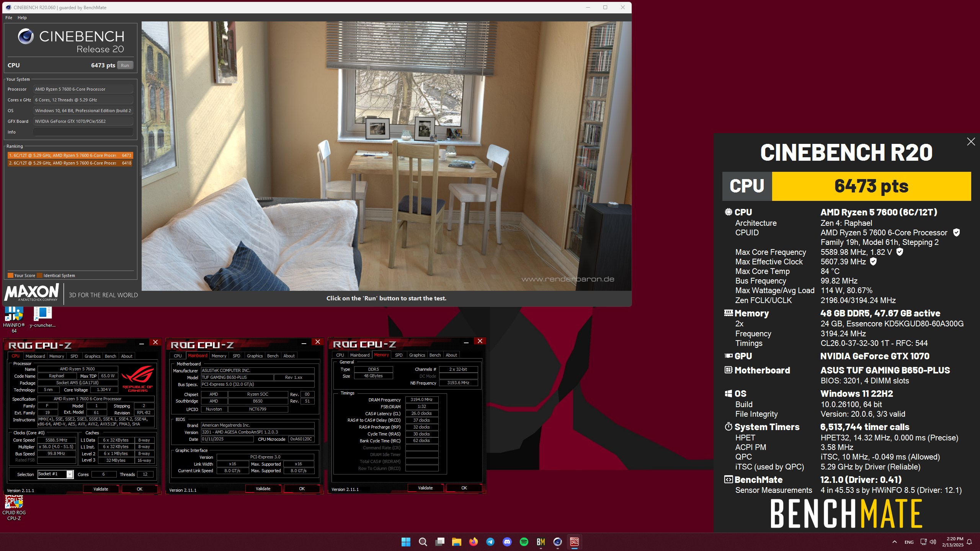This screenshot has width=980, height=551.
Task: Open About tab in left CPU-Z window
Action: tap(127, 356)
